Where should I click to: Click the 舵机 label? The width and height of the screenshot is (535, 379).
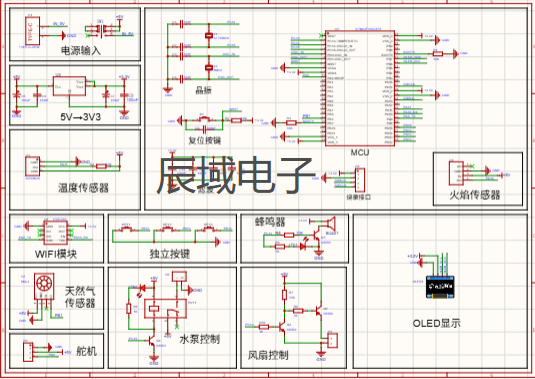[86, 351]
